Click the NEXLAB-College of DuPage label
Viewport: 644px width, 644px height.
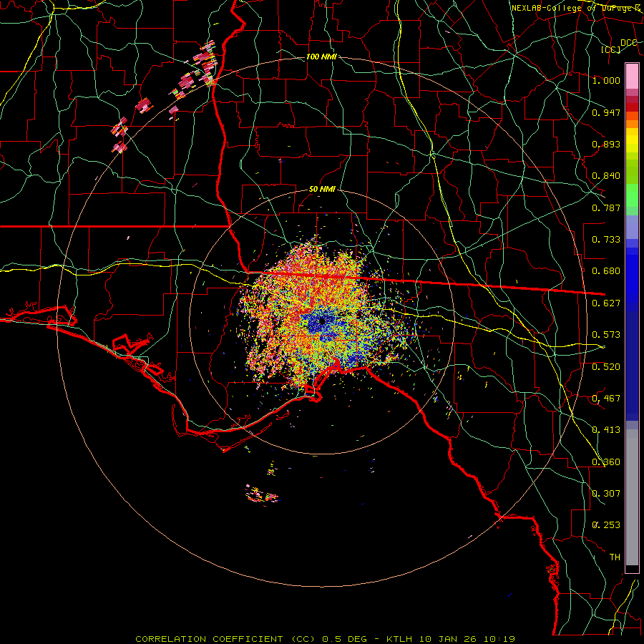pyautogui.click(x=577, y=8)
